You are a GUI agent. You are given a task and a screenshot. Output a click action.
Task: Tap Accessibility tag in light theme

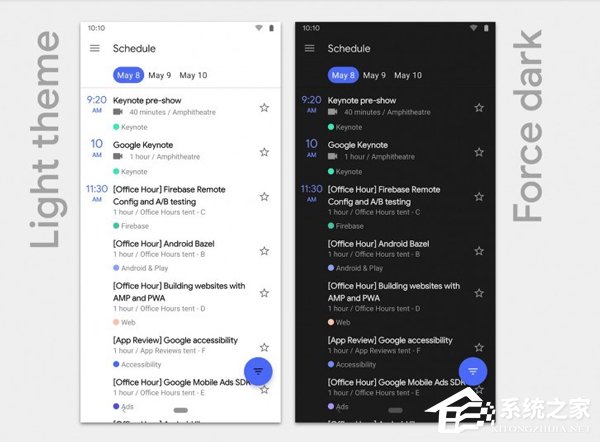[x=137, y=364]
